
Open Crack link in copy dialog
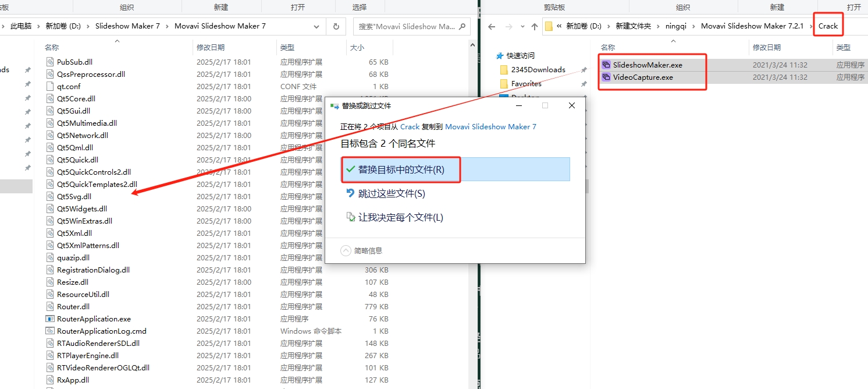pyautogui.click(x=410, y=126)
